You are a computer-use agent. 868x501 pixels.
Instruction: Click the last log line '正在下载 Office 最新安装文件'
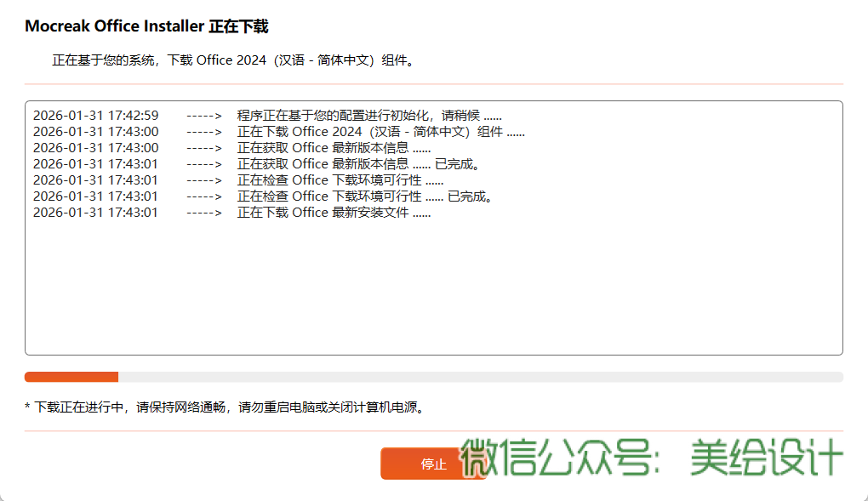coord(334,213)
